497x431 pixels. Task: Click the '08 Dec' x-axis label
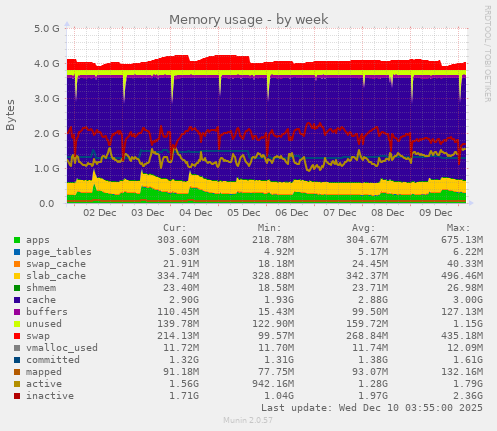click(388, 213)
